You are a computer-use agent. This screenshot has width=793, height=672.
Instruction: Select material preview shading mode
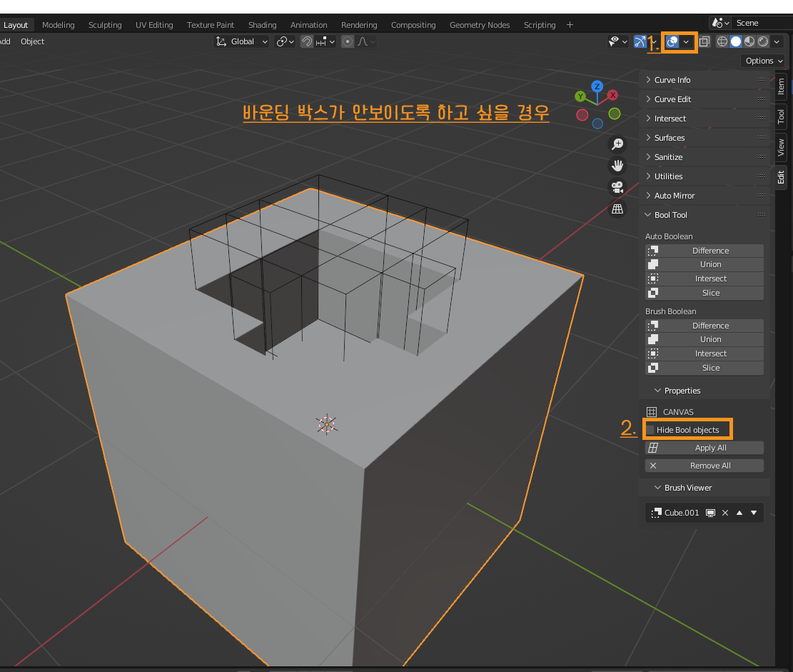(751, 41)
